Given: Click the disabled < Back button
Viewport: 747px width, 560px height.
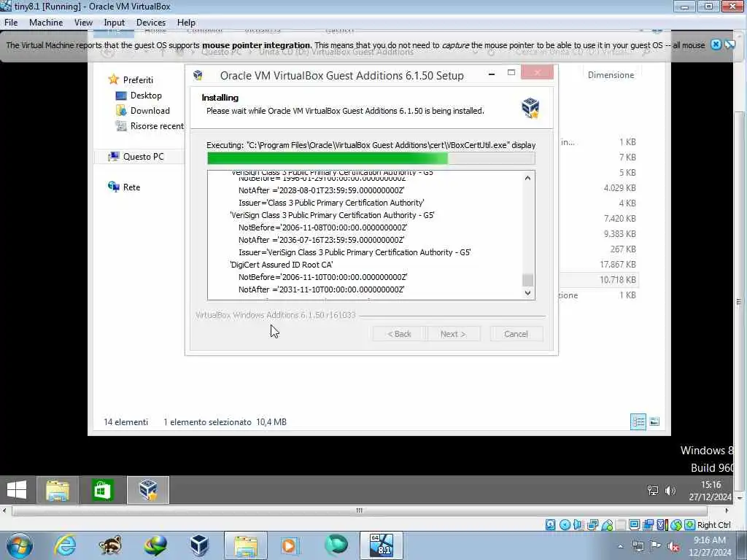Looking at the screenshot, I should click(x=399, y=334).
